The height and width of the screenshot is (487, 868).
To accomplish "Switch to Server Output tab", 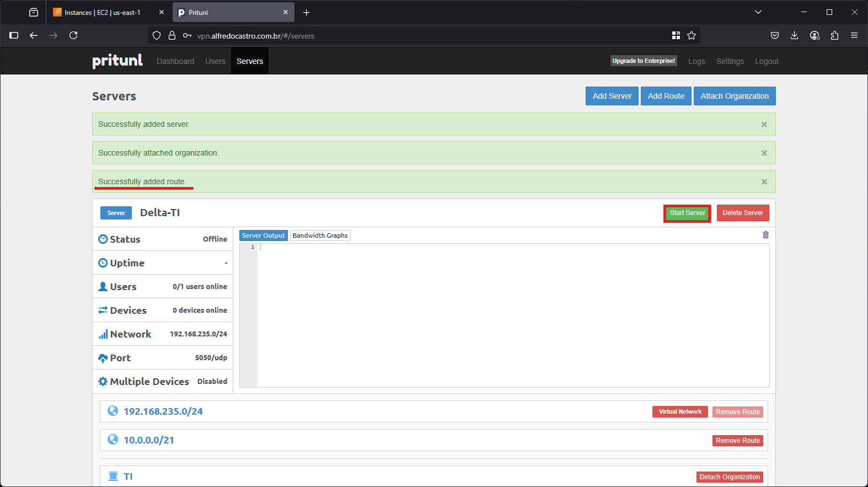I will pos(264,236).
